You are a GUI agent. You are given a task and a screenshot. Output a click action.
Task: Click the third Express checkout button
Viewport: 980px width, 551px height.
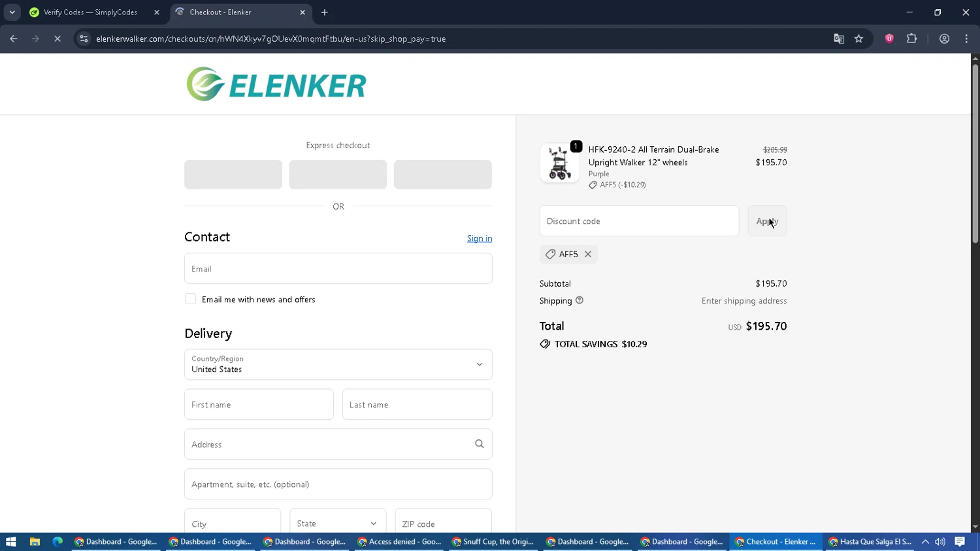coord(442,174)
